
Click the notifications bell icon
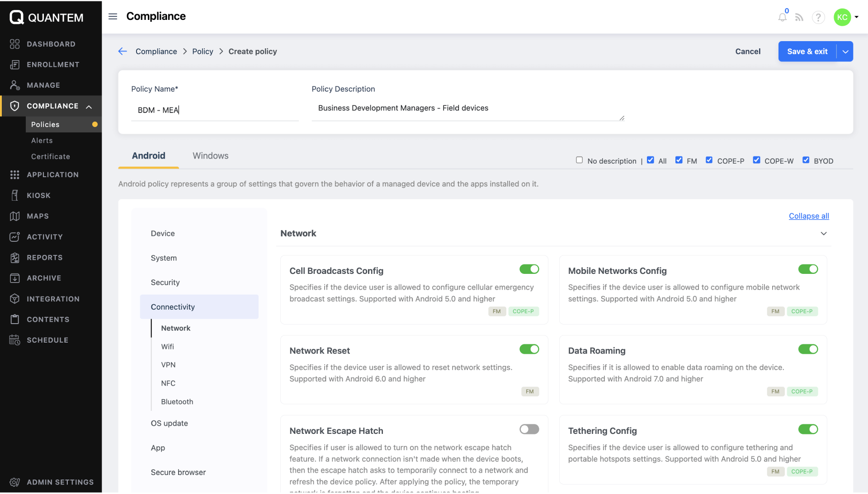pos(782,18)
